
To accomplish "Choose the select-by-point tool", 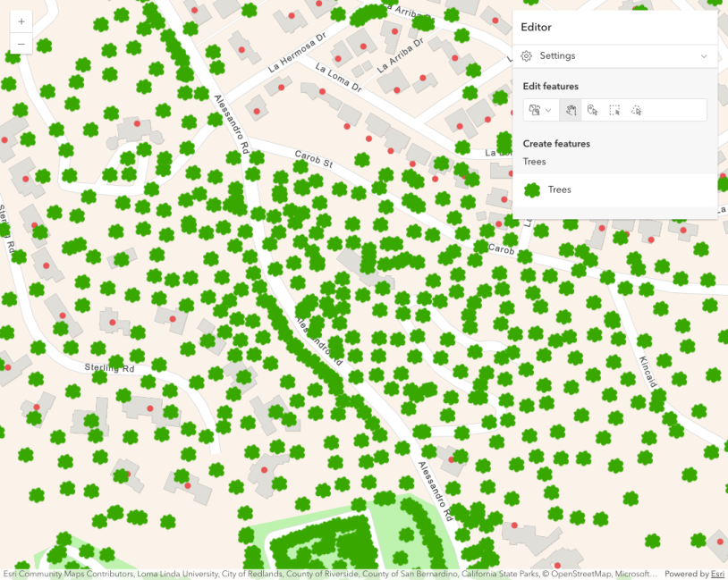I will point(592,110).
